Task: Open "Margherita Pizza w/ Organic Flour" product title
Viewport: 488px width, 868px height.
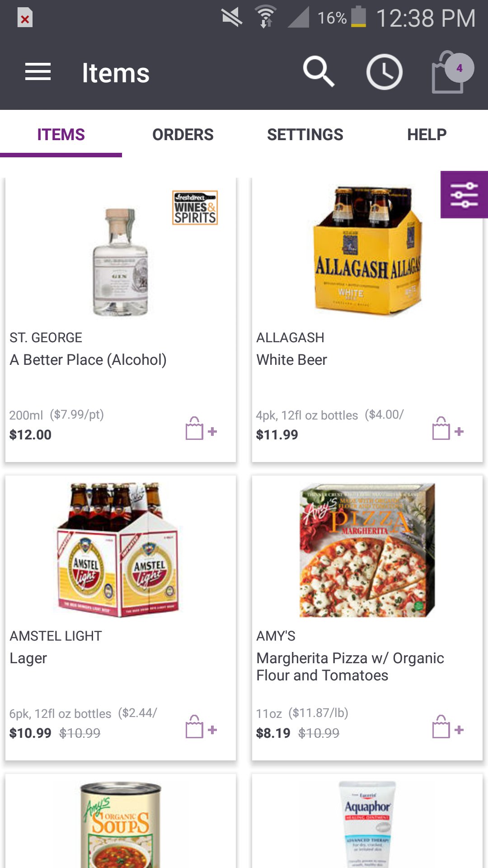Action: click(350, 666)
